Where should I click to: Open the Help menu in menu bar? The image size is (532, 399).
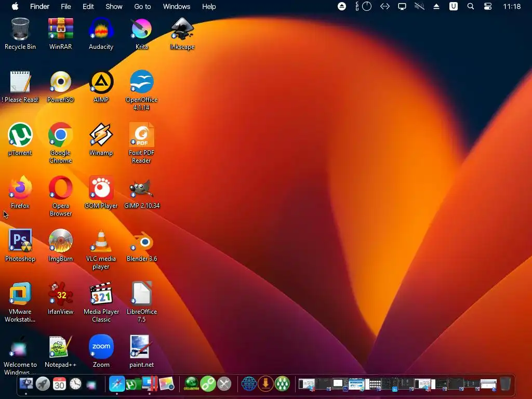[x=209, y=6]
